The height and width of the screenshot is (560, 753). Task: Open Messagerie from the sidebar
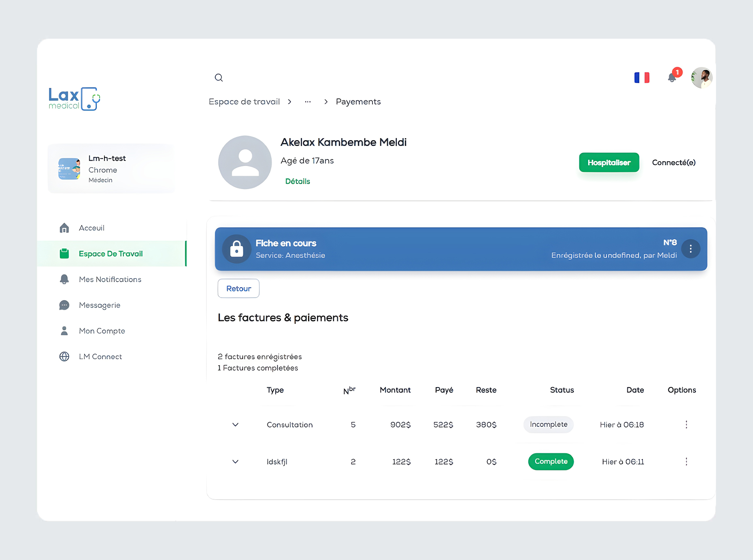click(99, 305)
